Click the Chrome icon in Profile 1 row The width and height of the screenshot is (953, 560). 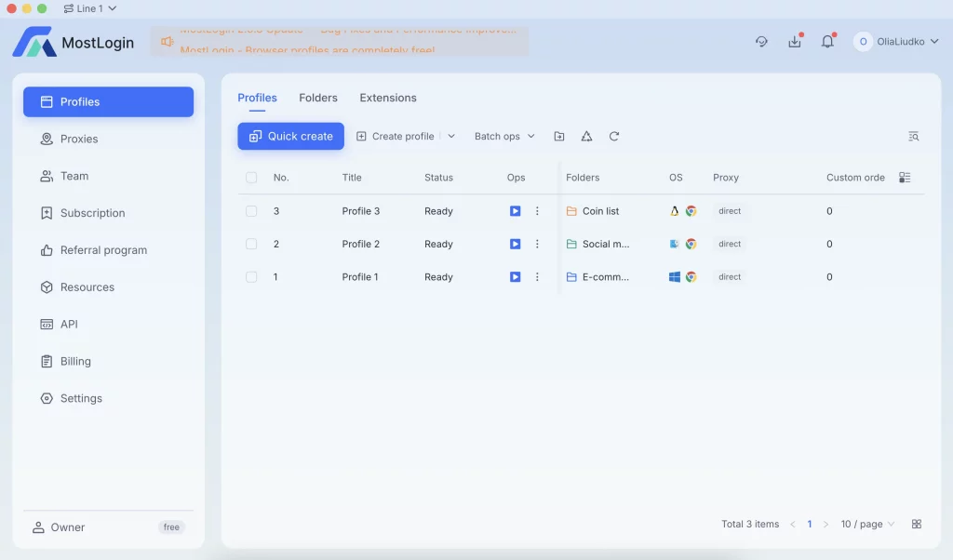click(x=691, y=276)
